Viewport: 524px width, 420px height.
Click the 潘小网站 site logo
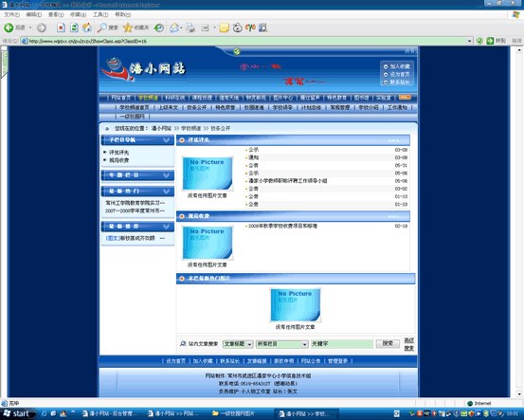click(x=143, y=69)
